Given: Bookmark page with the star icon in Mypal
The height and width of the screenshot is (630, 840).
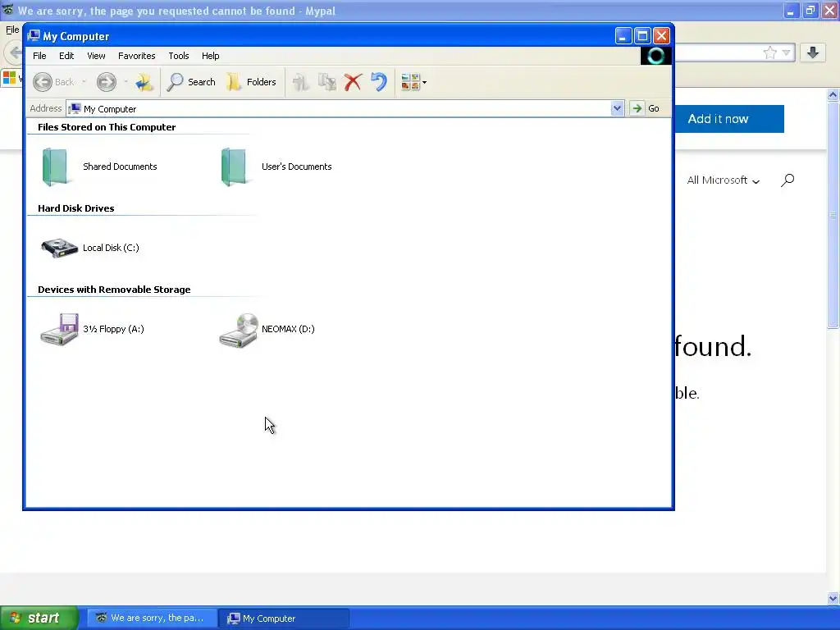Looking at the screenshot, I should tap(769, 52).
